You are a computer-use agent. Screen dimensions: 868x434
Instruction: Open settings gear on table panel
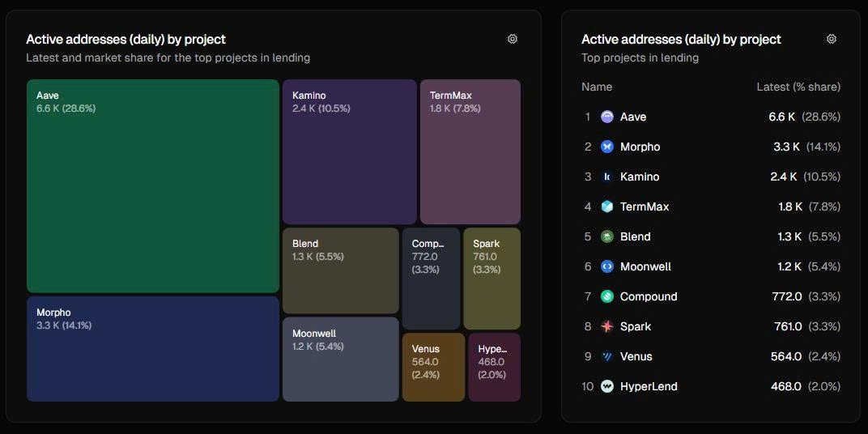click(x=831, y=39)
